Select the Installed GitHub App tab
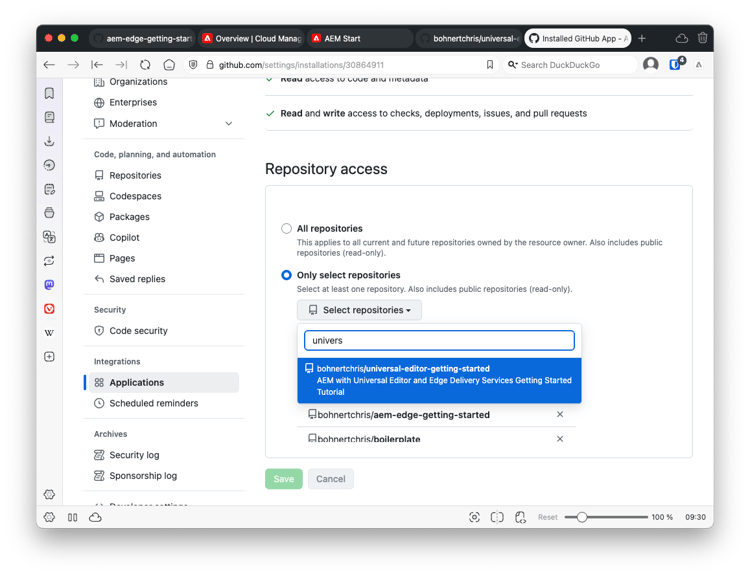This screenshot has height=576, width=750. tap(578, 38)
